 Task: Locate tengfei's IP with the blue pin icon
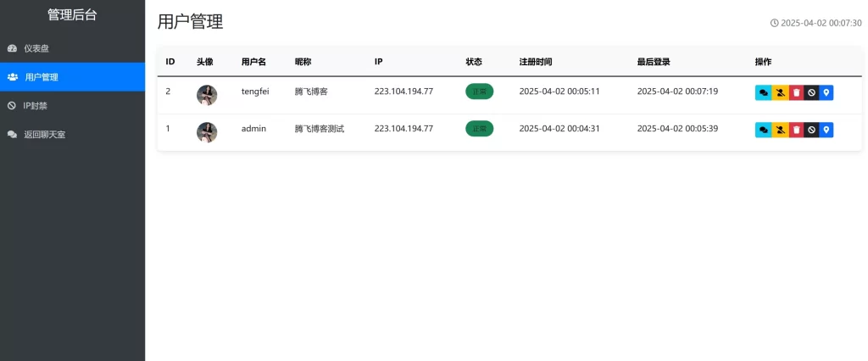point(826,93)
